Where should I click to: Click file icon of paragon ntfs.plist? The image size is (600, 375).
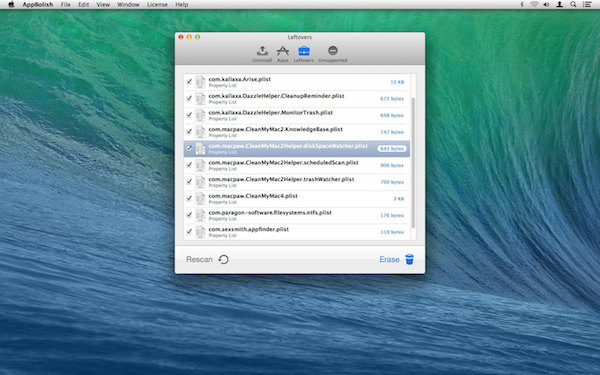pos(200,215)
